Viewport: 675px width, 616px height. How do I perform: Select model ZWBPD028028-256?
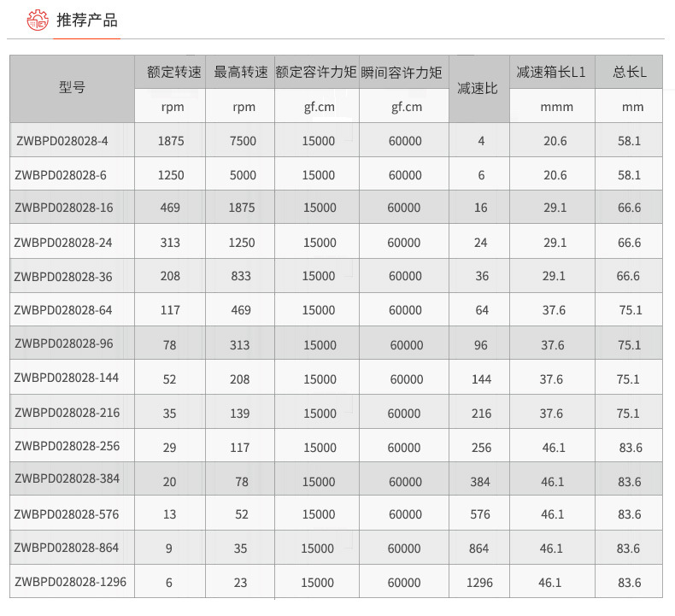[x=67, y=446]
